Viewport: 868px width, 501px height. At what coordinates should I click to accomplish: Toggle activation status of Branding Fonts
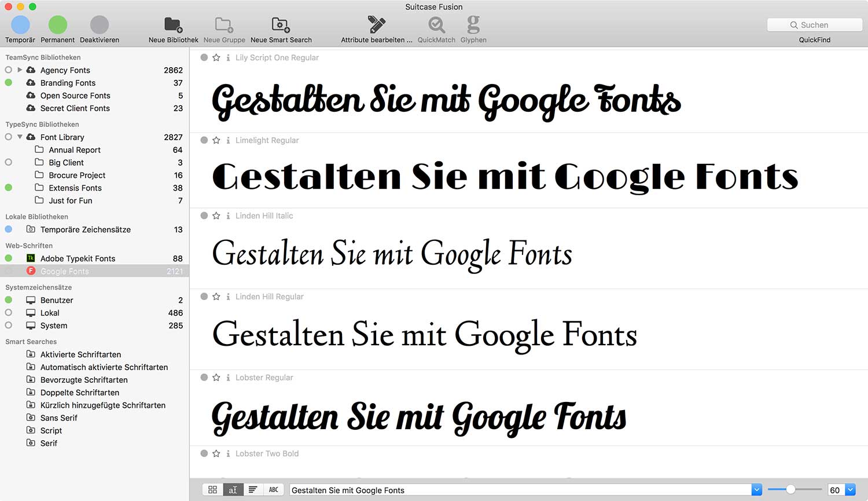point(9,83)
